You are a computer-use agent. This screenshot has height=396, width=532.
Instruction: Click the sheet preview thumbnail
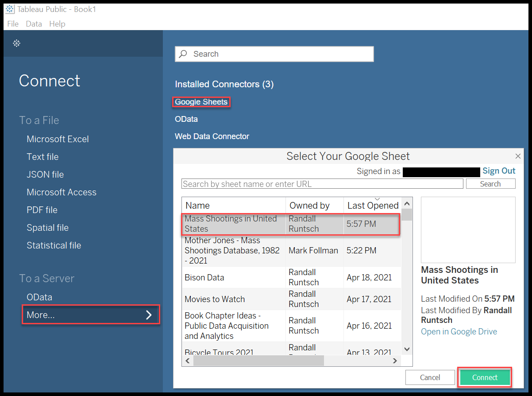pyautogui.click(x=468, y=230)
